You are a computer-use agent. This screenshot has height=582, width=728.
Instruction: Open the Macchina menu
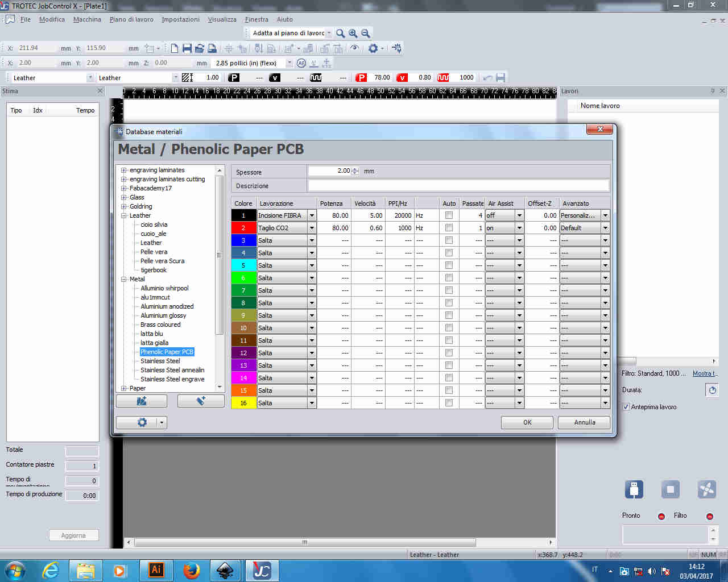click(87, 19)
